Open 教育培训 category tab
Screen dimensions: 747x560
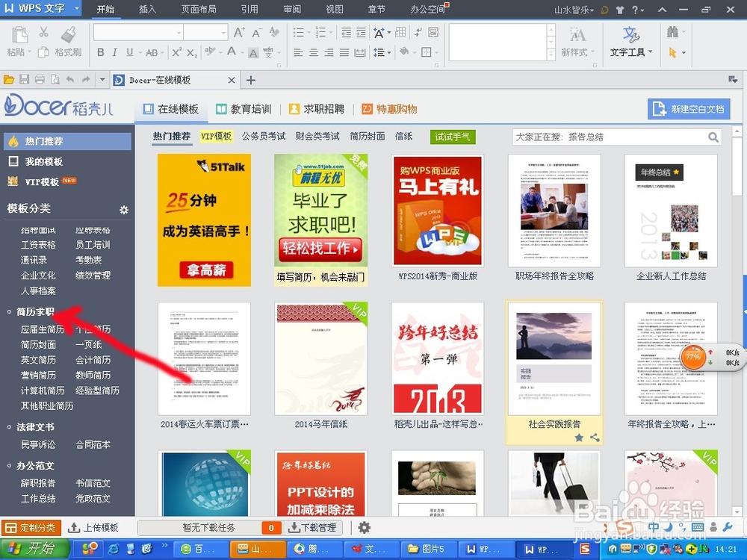tap(244, 109)
